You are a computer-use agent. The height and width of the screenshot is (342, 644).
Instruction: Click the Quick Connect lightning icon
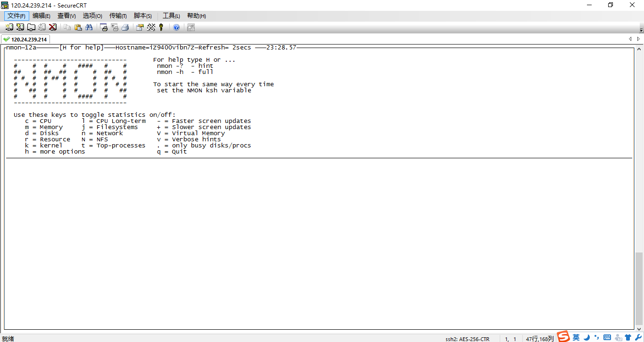point(20,27)
